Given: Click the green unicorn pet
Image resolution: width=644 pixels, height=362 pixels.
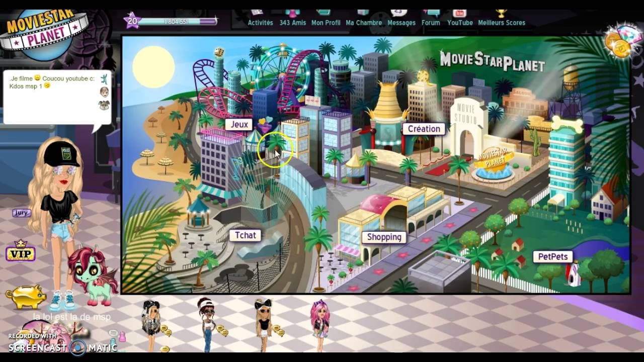Looking at the screenshot, I should click(x=94, y=276).
